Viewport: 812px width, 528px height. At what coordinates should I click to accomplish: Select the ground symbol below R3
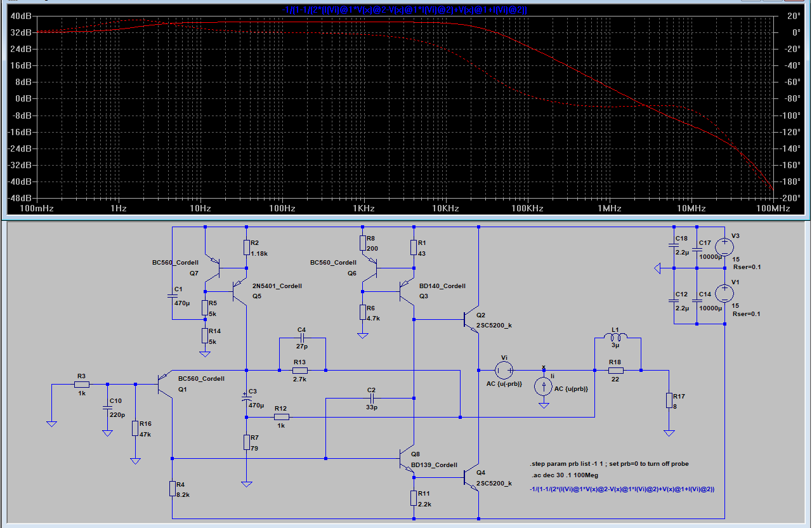[52, 423]
